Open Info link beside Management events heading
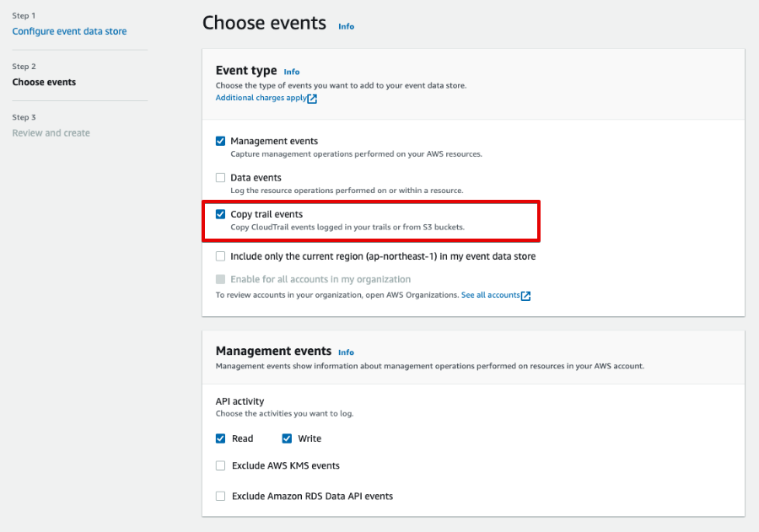Image resolution: width=759 pixels, height=532 pixels. point(346,352)
